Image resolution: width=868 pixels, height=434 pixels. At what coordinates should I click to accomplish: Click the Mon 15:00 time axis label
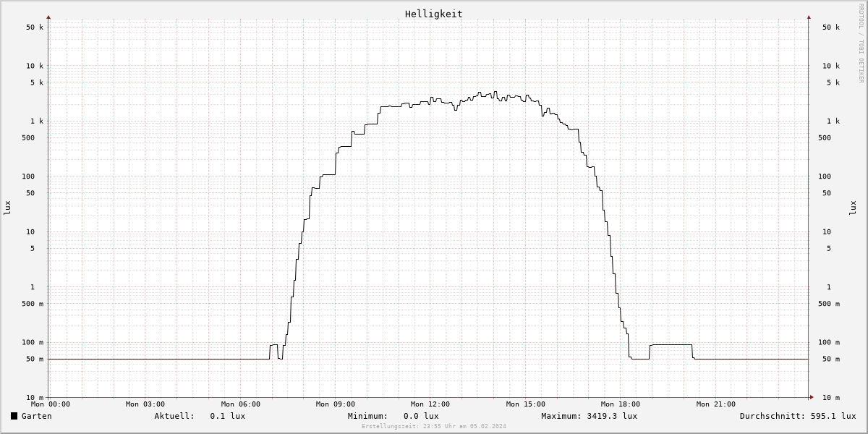[x=526, y=404]
